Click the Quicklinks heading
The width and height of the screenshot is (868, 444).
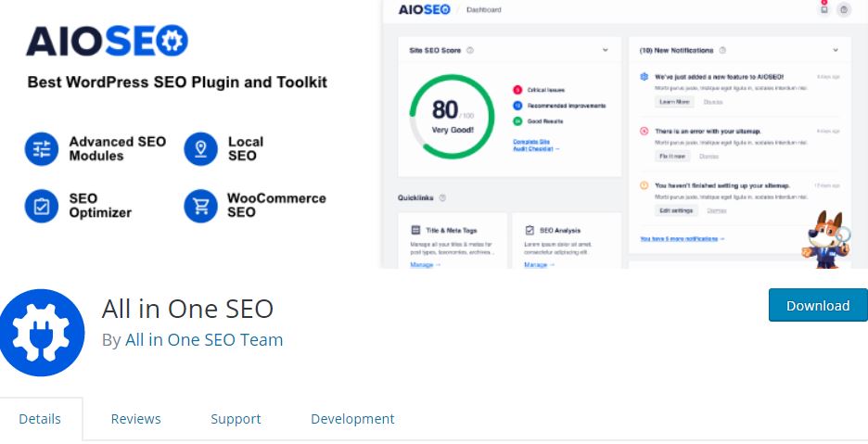point(415,197)
